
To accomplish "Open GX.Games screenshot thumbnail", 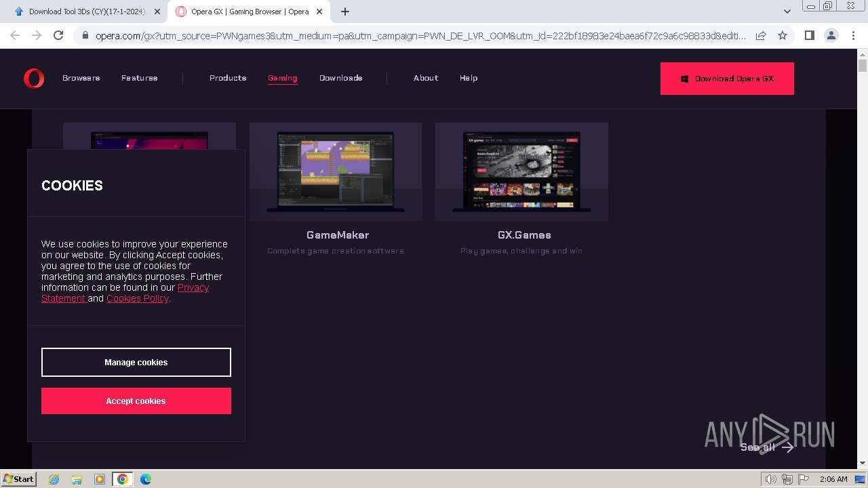I will click(521, 171).
